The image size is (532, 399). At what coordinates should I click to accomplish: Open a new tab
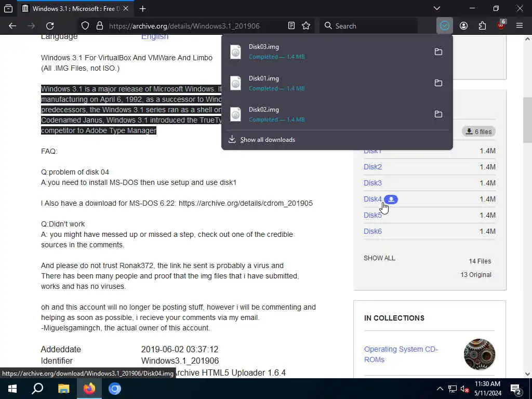tap(142, 8)
